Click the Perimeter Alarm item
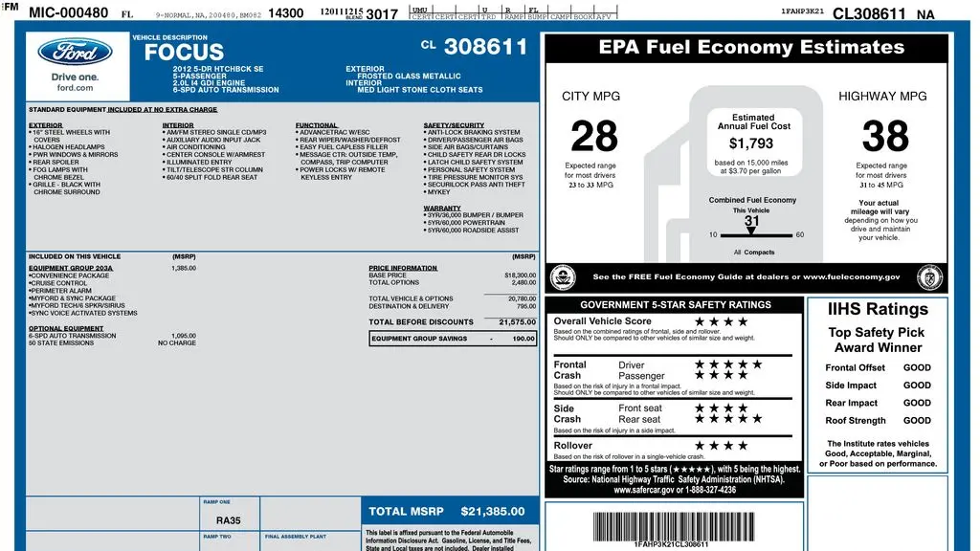Viewport: 980px width, 551px height. pos(59,291)
